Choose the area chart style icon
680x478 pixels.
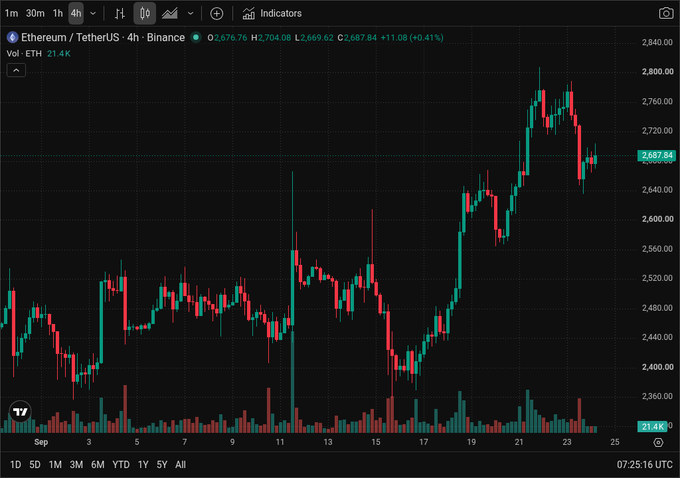170,13
